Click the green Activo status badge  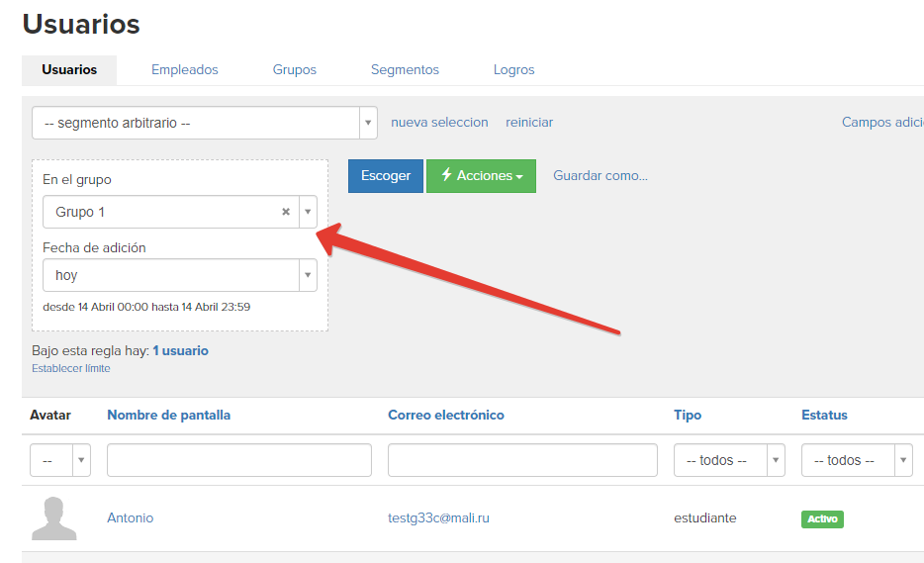[823, 518]
